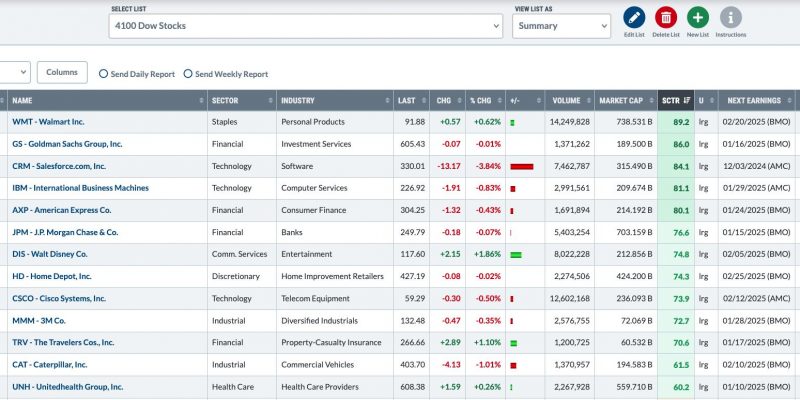
Task: Click sort arrows on INDUSTRY column
Action: click(388, 101)
